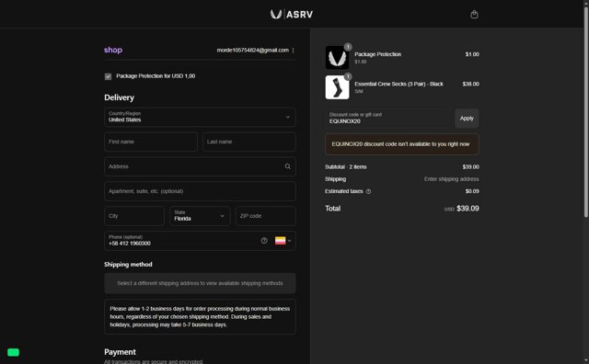This screenshot has width=589, height=364.
Task: Click the Last name field
Action: tap(249, 142)
